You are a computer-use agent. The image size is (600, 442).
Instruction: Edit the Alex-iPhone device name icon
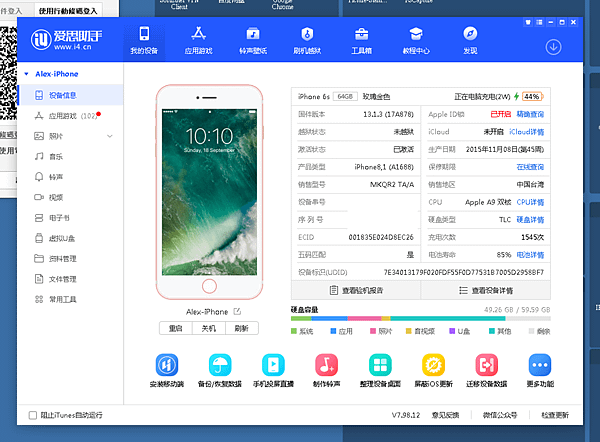pos(237,312)
